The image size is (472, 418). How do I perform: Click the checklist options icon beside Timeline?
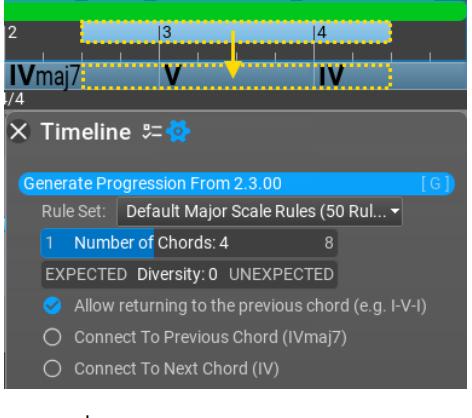click(x=152, y=131)
